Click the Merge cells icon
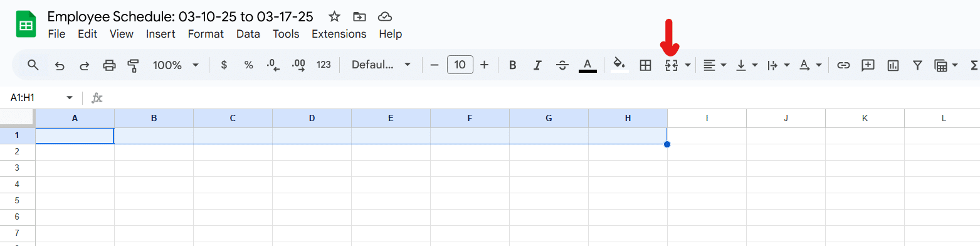This screenshot has width=980, height=246. point(671,65)
